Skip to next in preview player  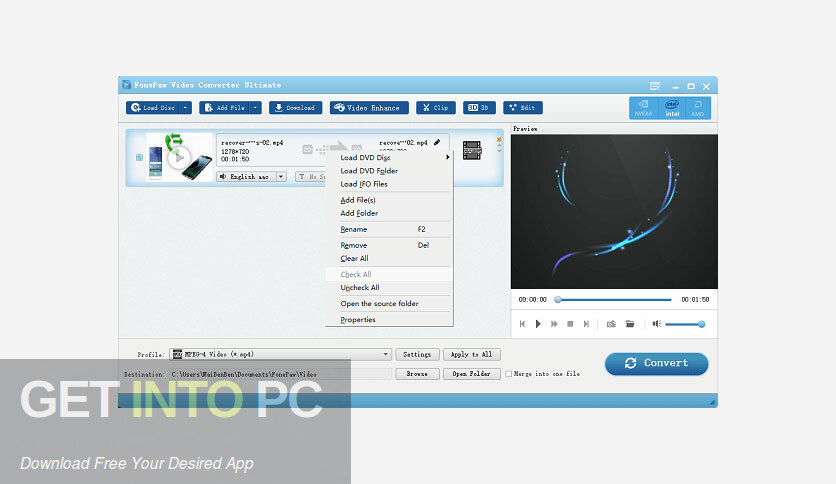[586, 324]
